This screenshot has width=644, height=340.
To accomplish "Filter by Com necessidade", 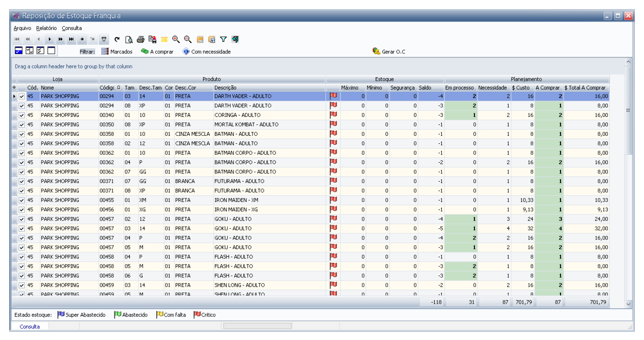I will pos(207,52).
